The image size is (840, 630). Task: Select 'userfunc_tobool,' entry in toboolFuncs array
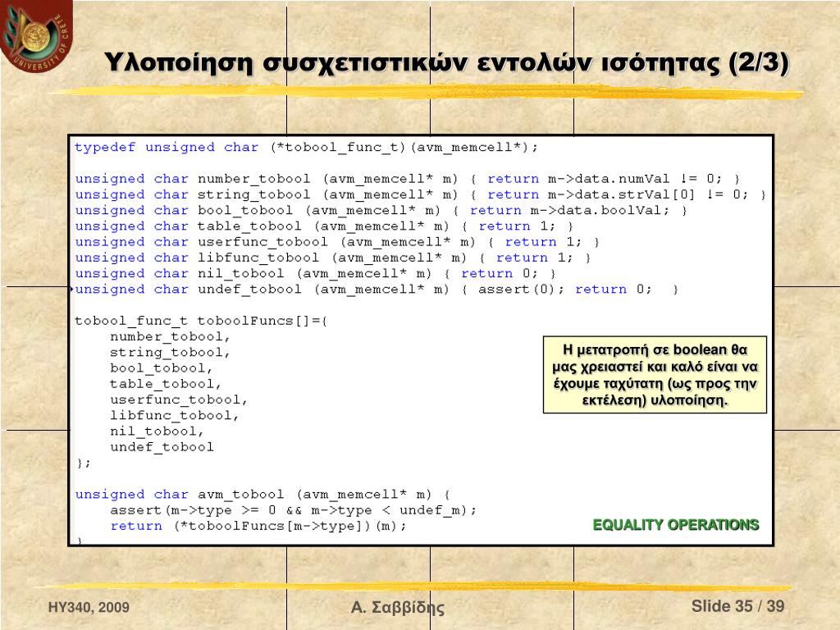click(x=179, y=400)
